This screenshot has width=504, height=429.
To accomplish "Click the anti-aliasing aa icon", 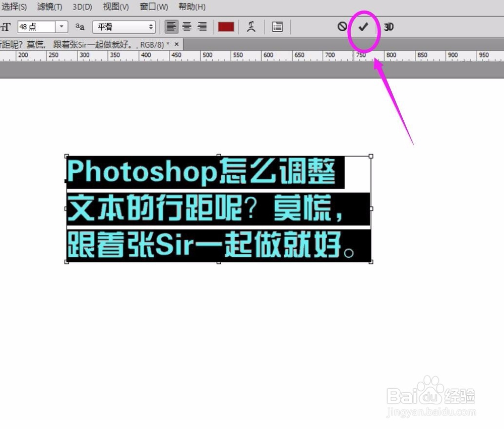I will [x=80, y=27].
